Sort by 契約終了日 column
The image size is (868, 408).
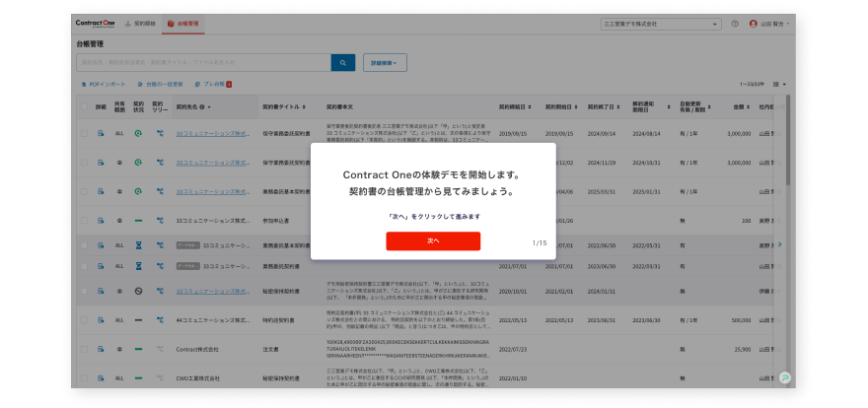tap(604, 106)
